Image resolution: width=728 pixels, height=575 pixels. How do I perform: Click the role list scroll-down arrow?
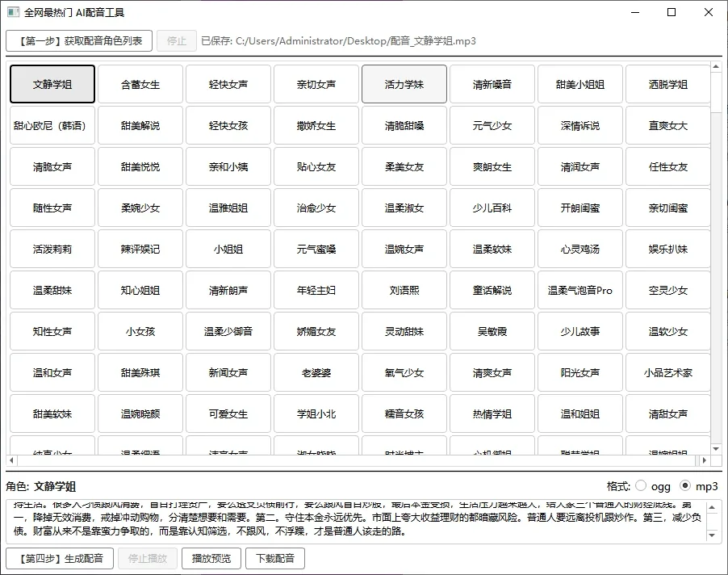pos(716,449)
